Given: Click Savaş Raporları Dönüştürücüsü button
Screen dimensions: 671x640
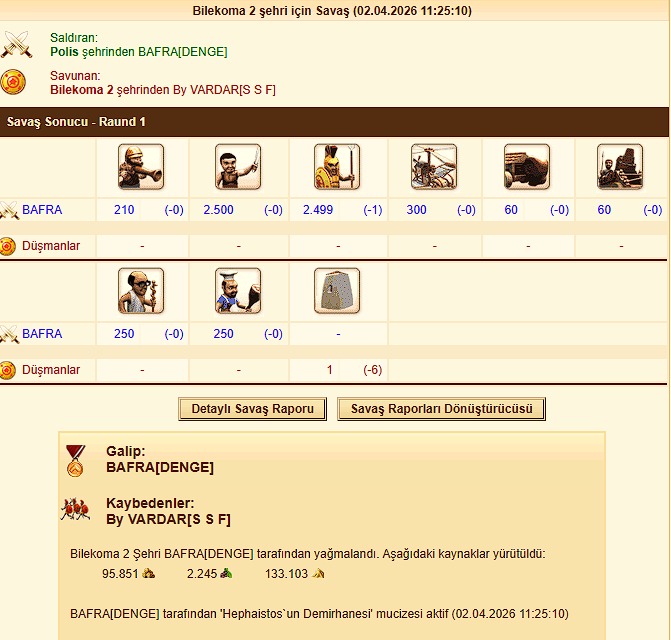Looking at the screenshot, I should (442, 409).
